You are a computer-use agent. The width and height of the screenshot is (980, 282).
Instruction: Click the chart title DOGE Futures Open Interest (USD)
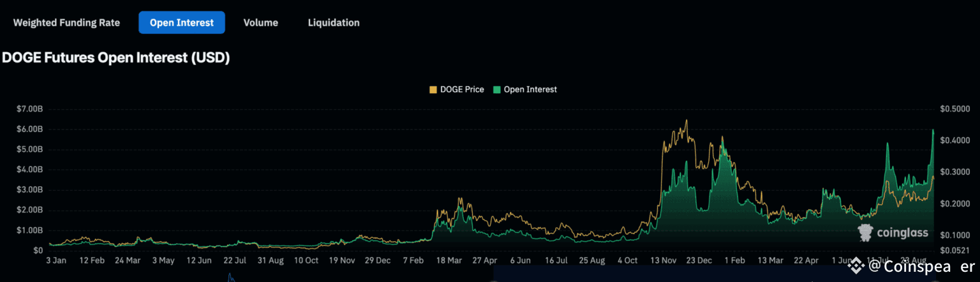point(115,57)
